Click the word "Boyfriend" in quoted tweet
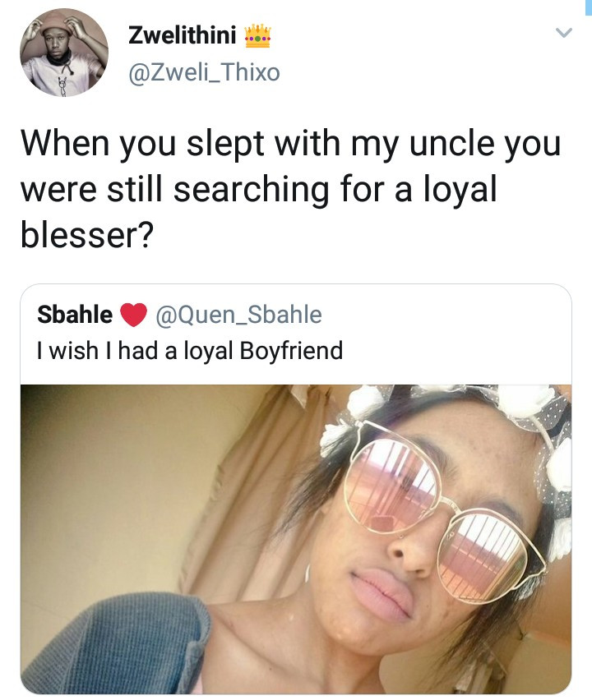 (x=291, y=351)
